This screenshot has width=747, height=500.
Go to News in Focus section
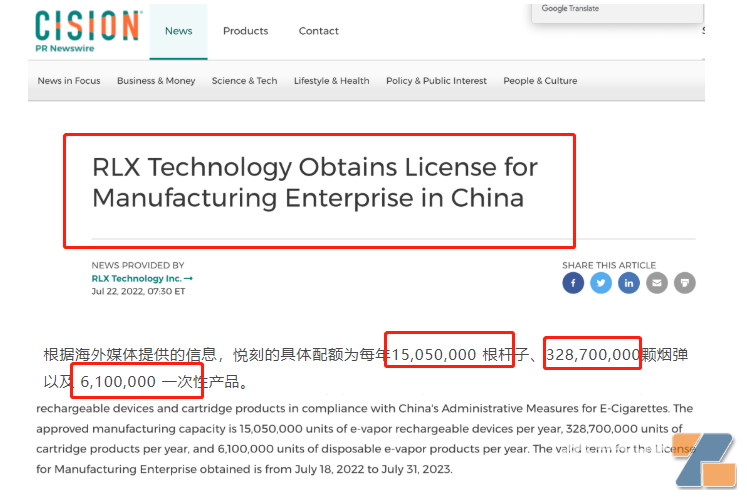69,81
